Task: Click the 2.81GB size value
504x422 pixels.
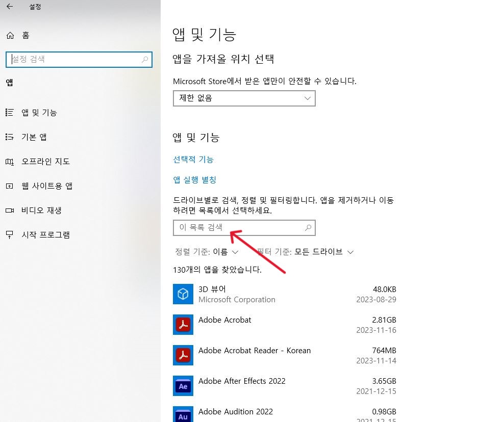Action: pos(384,320)
